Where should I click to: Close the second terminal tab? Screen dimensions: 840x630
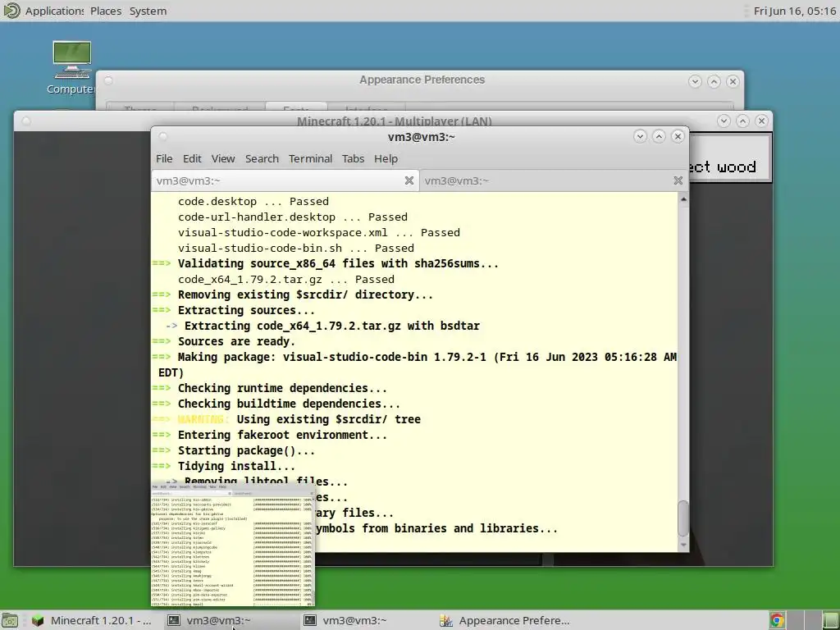tap(678, 180)
